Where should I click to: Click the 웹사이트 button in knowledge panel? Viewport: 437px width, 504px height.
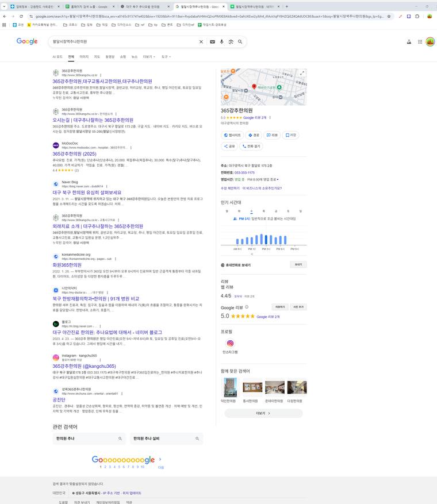(x=232, y=135)
